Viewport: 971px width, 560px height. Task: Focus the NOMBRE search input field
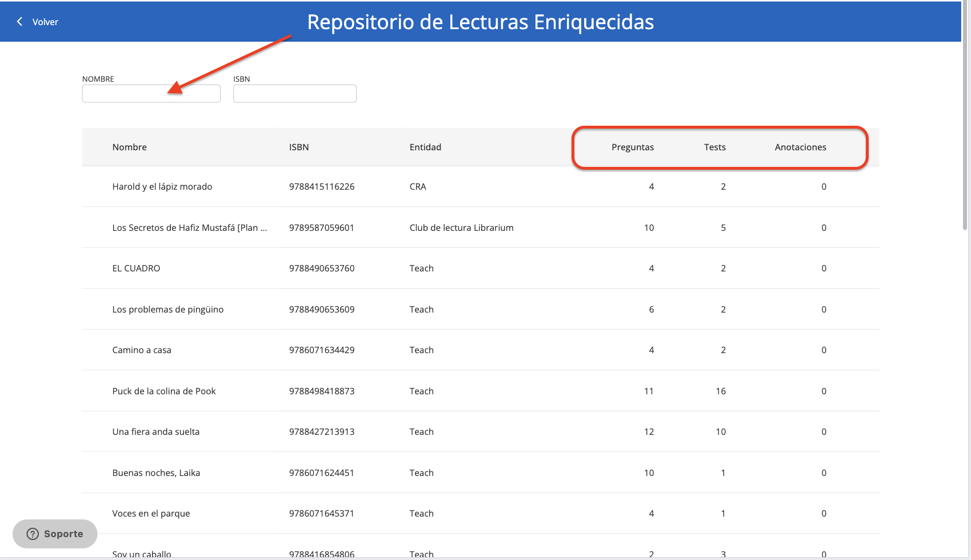point(151,94)
